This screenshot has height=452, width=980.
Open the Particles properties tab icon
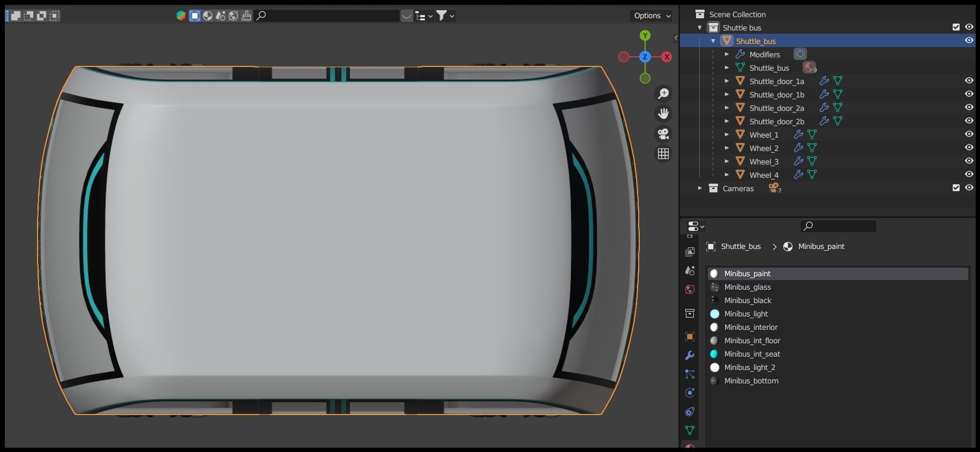point(690,374)
